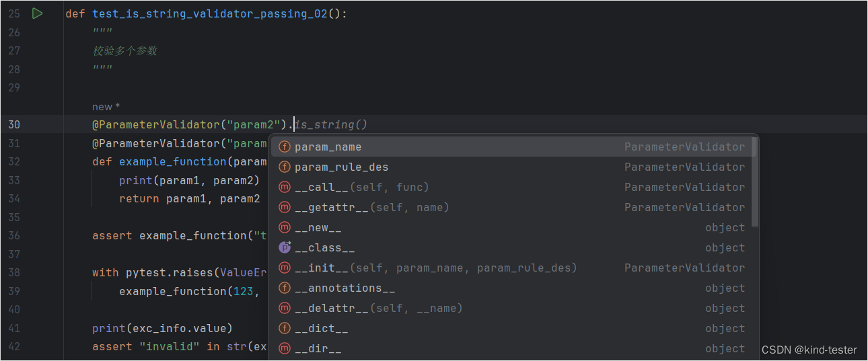Screen dimensions: 868x361
Task: Pick __class__ property suggestion
Action: click(x=513, y=247)
